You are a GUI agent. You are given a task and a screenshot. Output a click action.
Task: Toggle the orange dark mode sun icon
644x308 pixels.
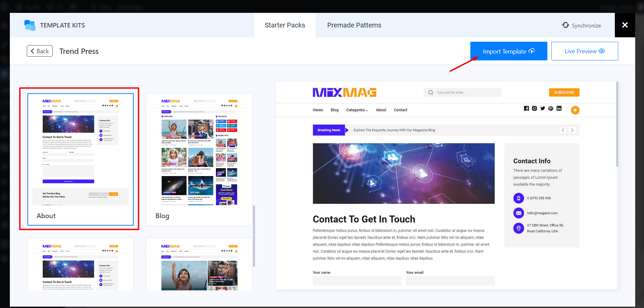pyautogui.click(x=575, y=110)
